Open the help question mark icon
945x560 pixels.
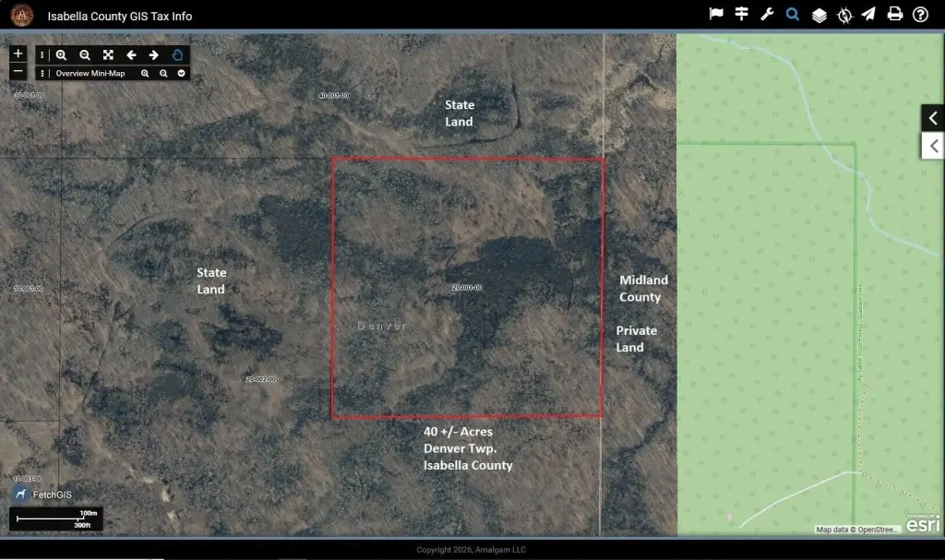click(x=920, y=15)
